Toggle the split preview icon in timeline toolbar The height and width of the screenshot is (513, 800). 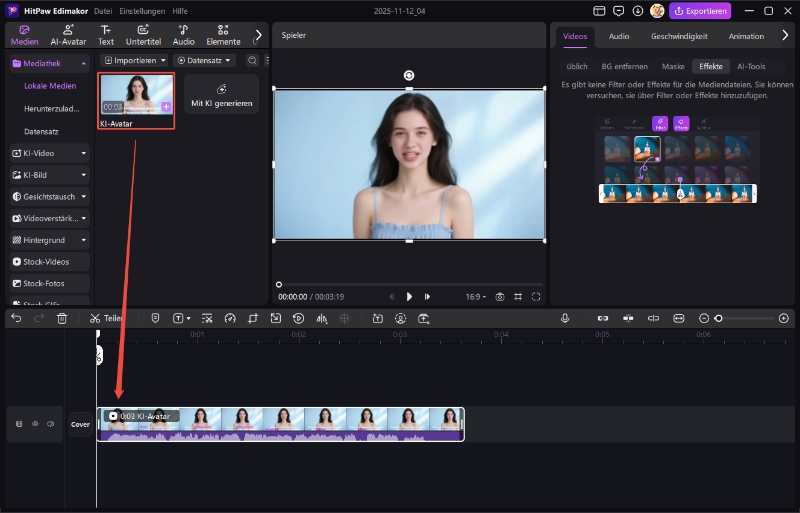click(653, 319)
